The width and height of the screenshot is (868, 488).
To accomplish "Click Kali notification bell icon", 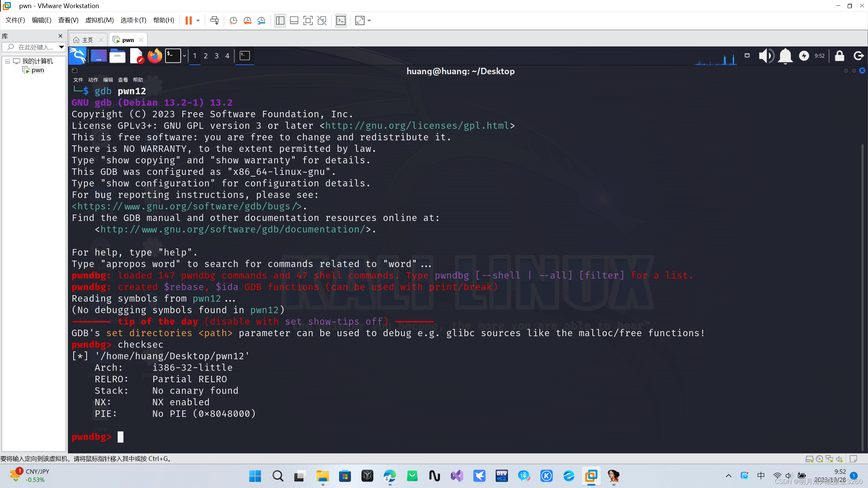I will pos(785,56).
